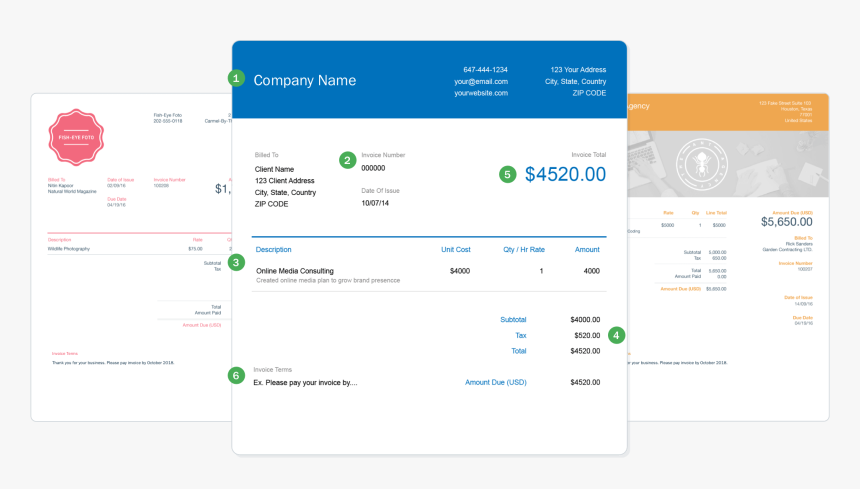Click 'Natural World Magazine' client line
The width and height of the screenshot is (860, 489).
coord(72,191)
